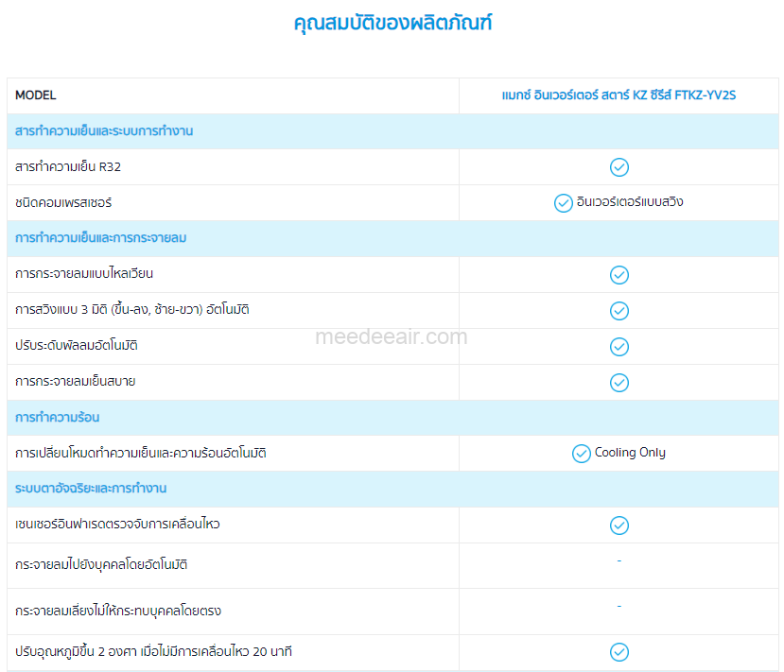Click the ชนิดคอมเพรสเซอร์ row label

coord(64,203)
